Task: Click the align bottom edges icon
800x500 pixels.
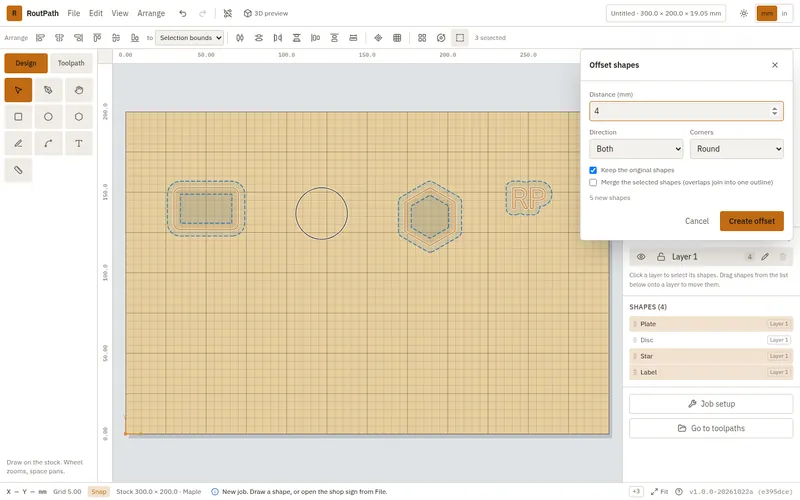Action: (135, 38)
